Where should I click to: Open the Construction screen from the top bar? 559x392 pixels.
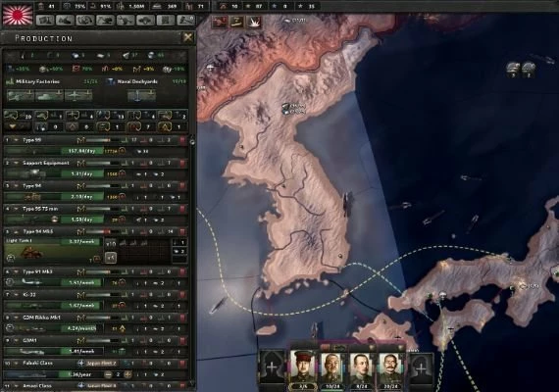click(126, 20)
